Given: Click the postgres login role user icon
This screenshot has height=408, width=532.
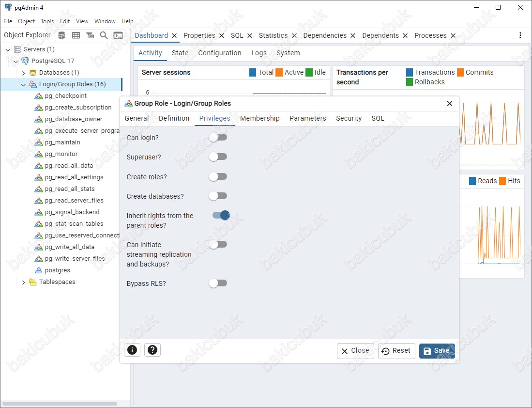Looking at the screenshot, I should pyautogui.click(x=39, y=270).
